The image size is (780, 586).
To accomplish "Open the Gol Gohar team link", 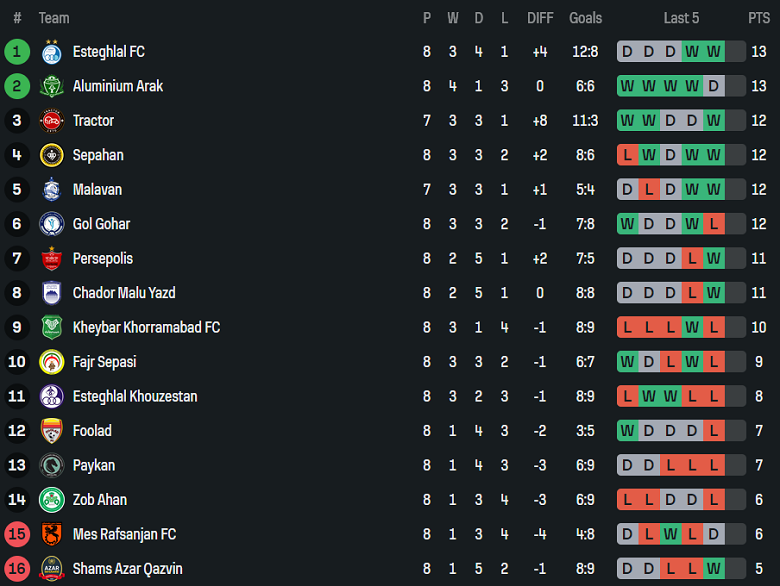I will pos(101,224).
